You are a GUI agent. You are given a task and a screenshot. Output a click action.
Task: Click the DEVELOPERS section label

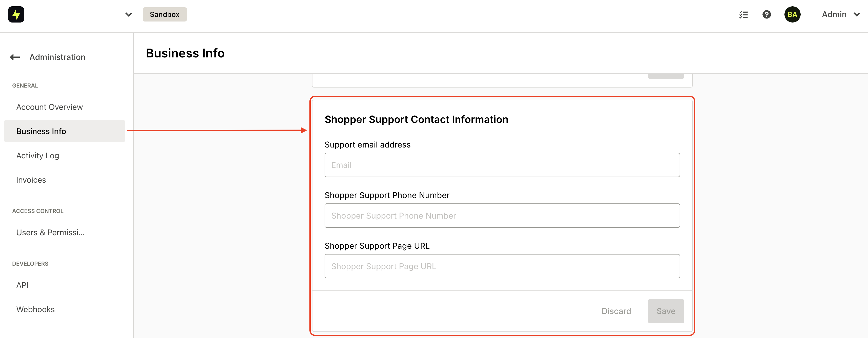coord(30,264)
